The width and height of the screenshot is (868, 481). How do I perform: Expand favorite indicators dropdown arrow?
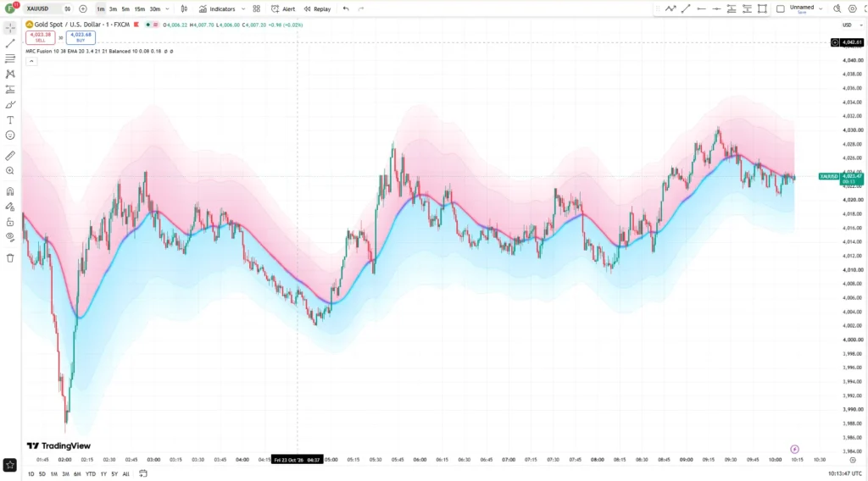point(243,8)
